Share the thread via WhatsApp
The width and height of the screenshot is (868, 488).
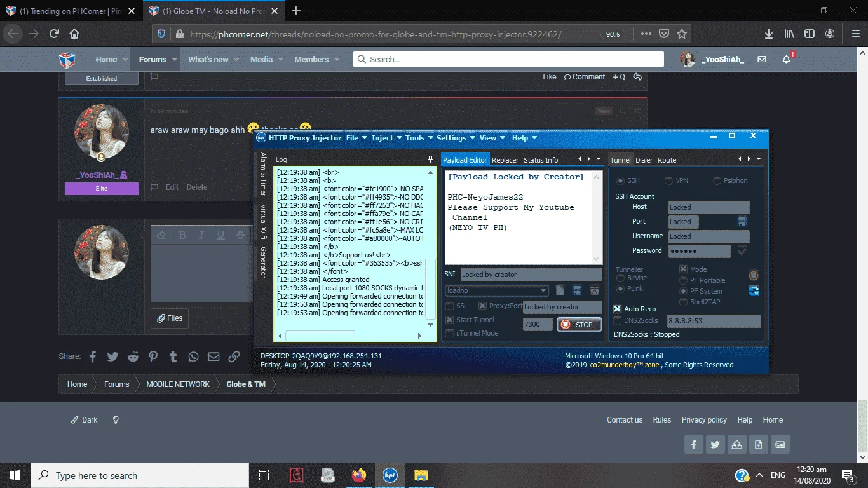click(x=193, y=356)
